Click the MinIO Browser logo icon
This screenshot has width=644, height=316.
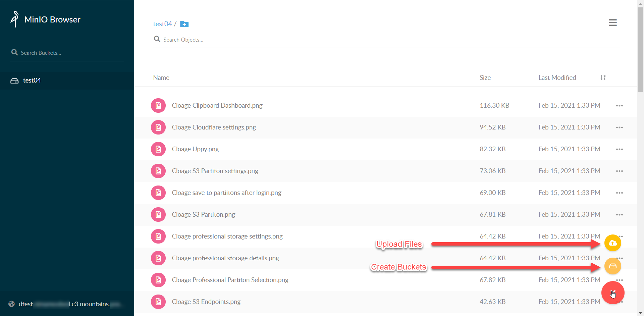(14, 19)
